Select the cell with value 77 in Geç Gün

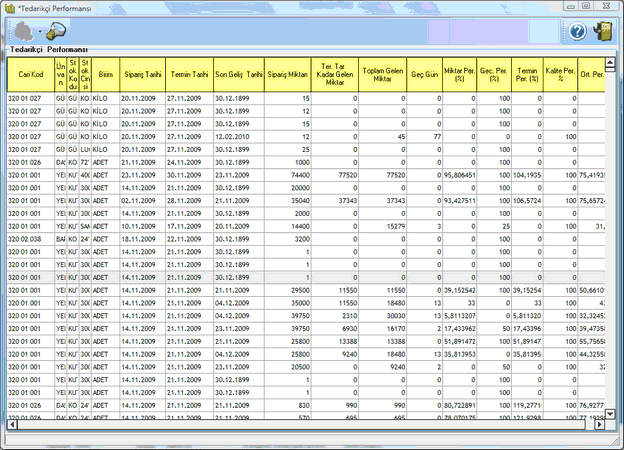424,137
